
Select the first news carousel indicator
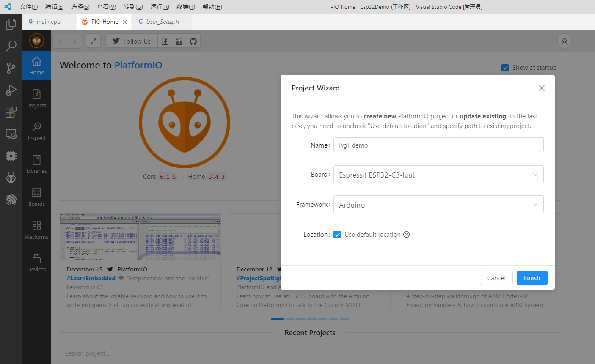point(277,319)
